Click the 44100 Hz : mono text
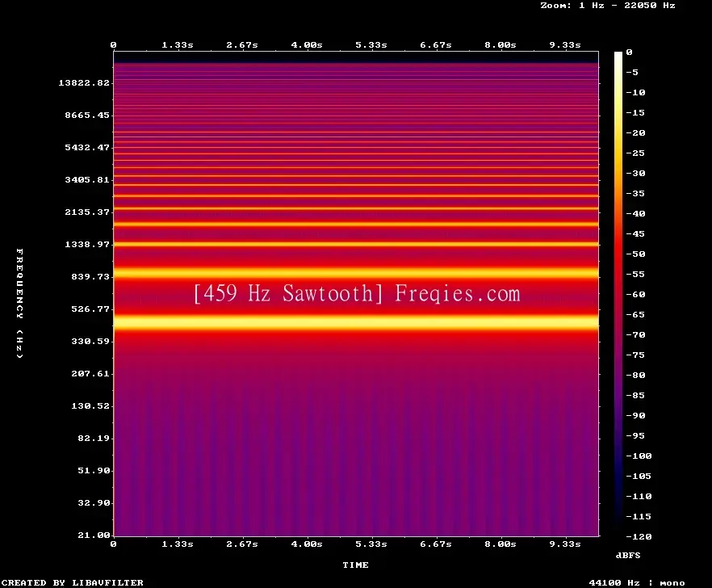The height and width of the screenshot is (588, 712). (x=637, y=582)
